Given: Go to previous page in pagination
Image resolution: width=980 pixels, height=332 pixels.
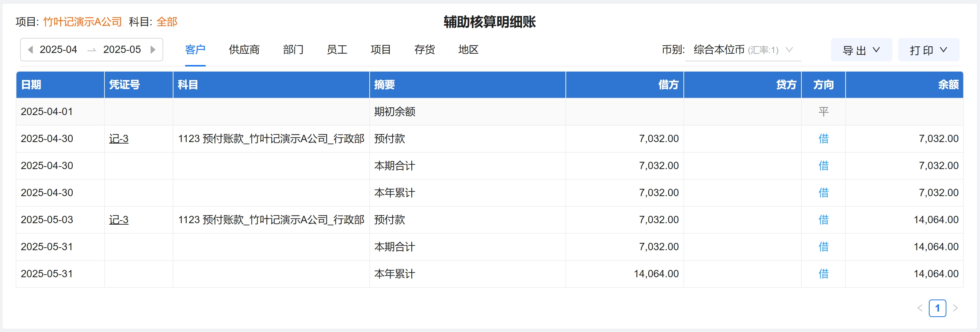Looking at the screenshot, I should [x=920, y=308].
